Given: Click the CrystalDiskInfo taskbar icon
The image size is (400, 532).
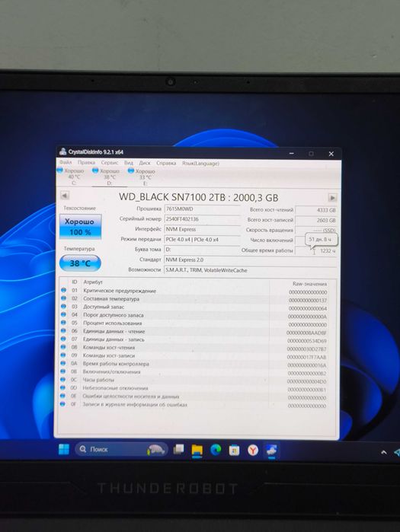Looking at the screenshot, I should pyautogui.click(x=271, y=451).
